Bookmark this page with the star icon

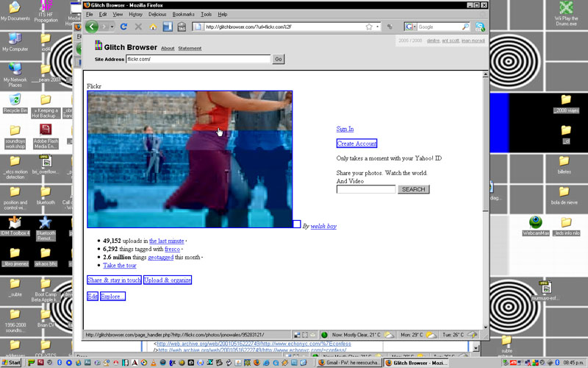point(369,26)
